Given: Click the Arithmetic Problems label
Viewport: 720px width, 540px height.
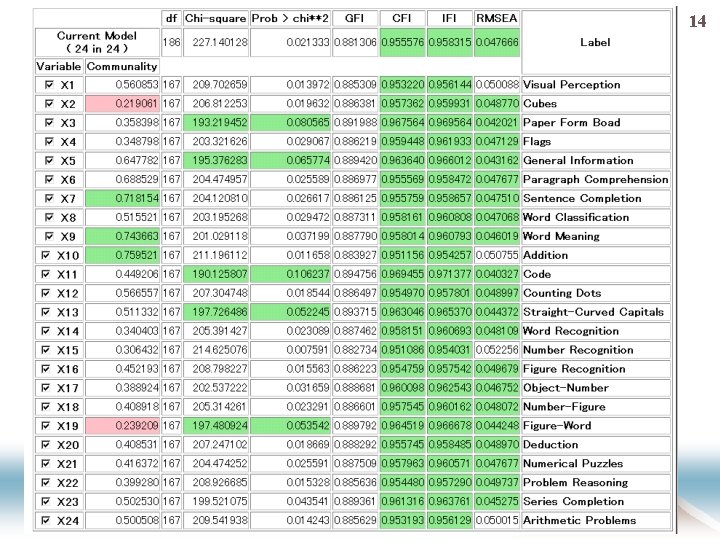Looking at the screenshot, I should coord(579,520).
